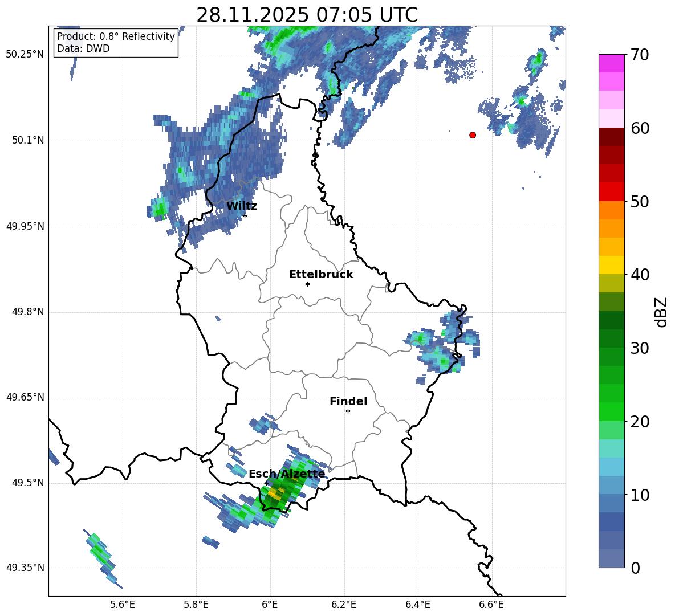Pick the yellow 40 dBZ colorbar band
Viewport: 675px width, 616px height.
point(611,265)
